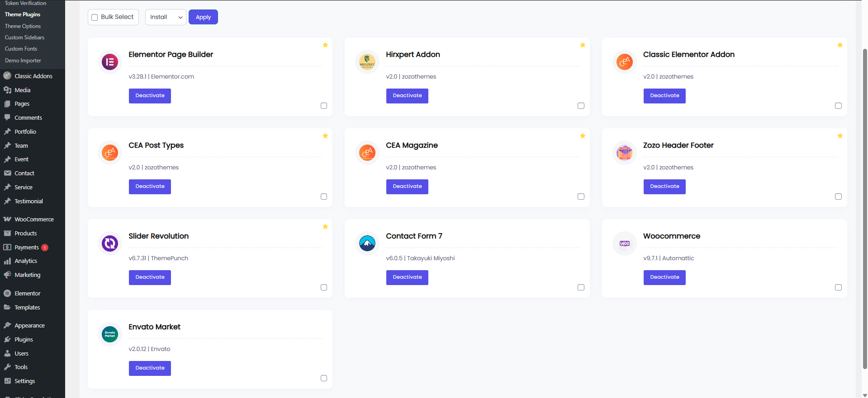Click the Comments bubble icon in sidebar
This screenshot has width=868, height=398.
(x=7, y=117)
